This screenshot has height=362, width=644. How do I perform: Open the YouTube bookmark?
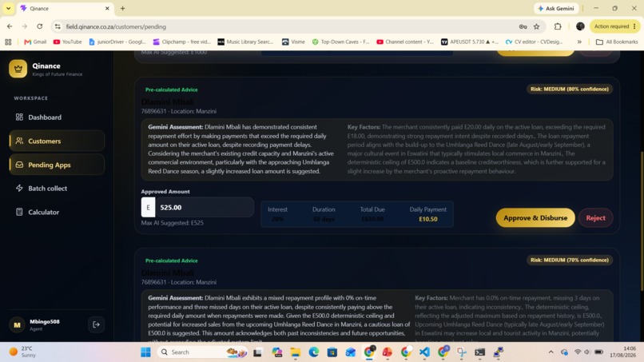pyautogui.click(x=67, y=42)
